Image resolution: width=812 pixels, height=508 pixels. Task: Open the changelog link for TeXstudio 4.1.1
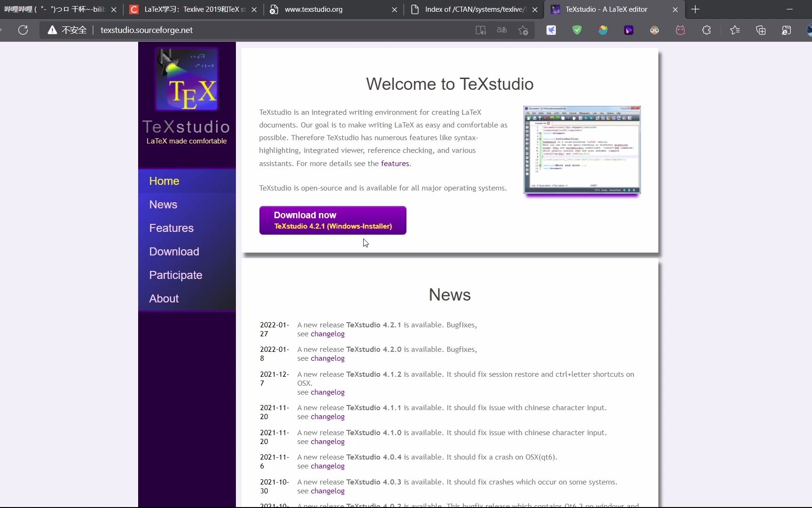point(328,417)
